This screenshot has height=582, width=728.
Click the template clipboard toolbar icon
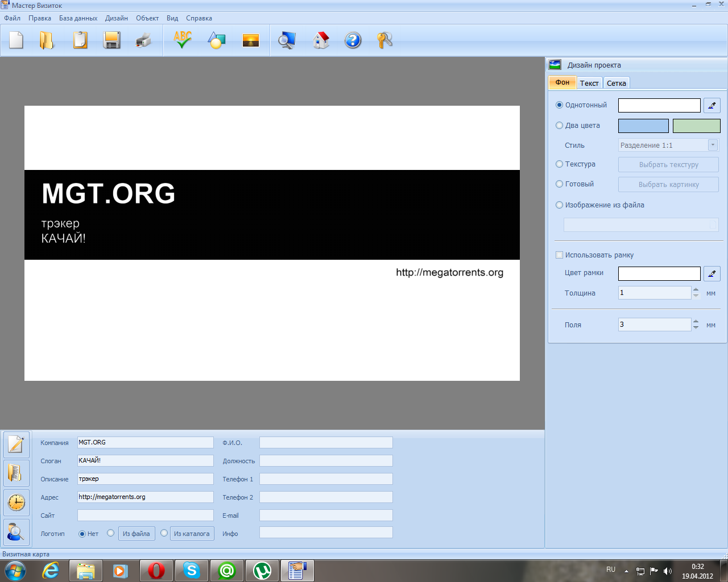click(80, 40)
